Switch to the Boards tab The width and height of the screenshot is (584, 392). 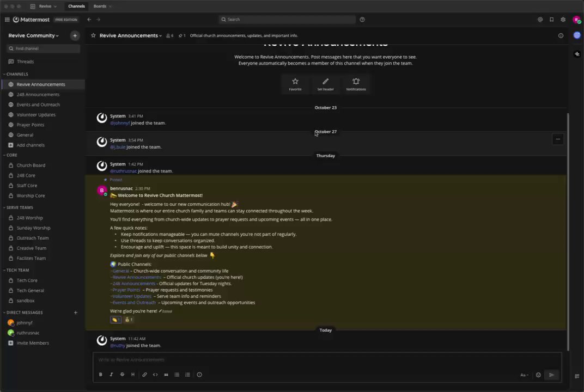(x=100, y=7)
